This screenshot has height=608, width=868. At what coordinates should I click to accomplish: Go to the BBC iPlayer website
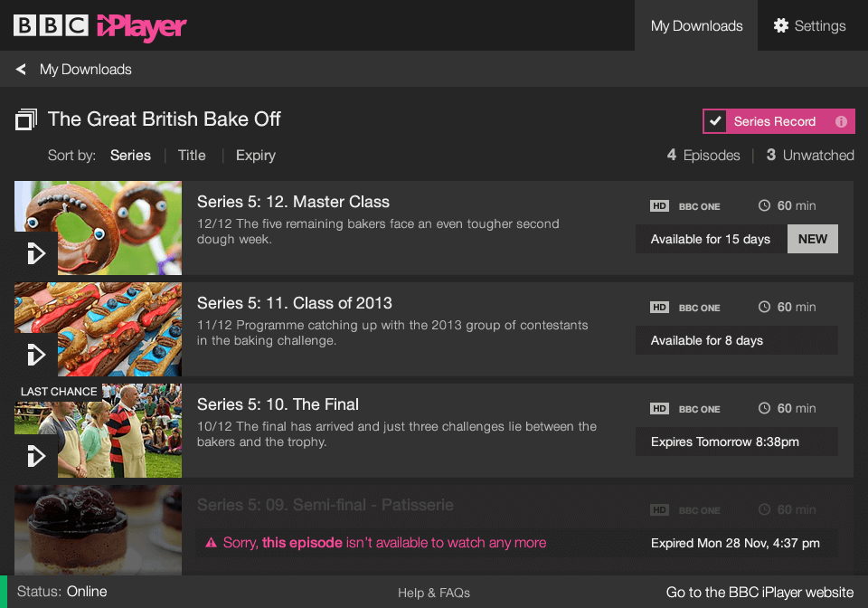click(759, 593)
